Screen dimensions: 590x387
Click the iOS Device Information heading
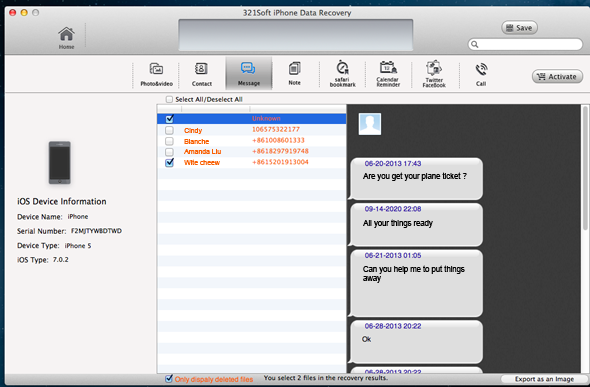point(62,202)
